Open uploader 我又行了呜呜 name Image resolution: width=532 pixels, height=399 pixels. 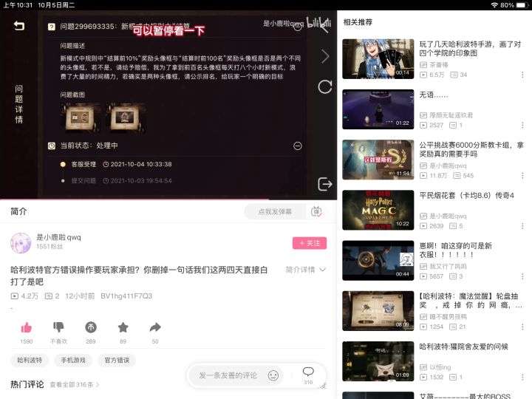[449, 267]
